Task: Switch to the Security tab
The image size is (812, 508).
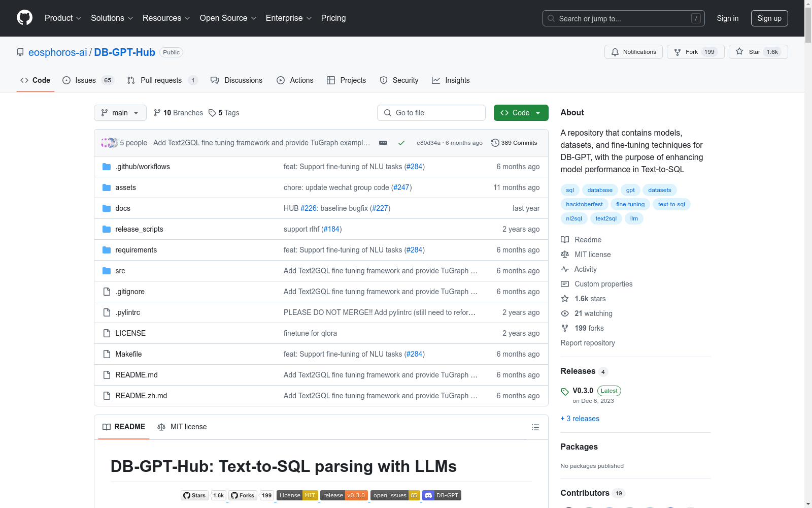Action: (399, 80)
